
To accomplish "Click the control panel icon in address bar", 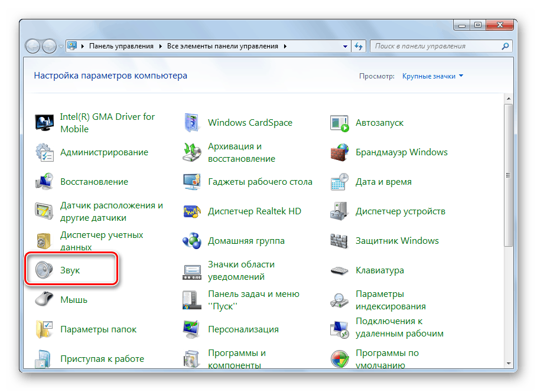I will (72, 46).
